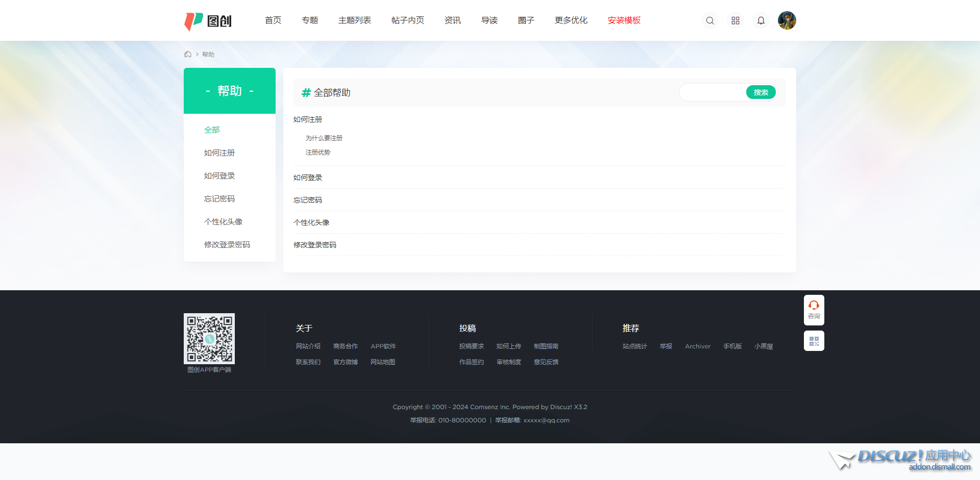Select 全部 in the help sidebar
The image size is (980, 480).
(x=212, y=130)
